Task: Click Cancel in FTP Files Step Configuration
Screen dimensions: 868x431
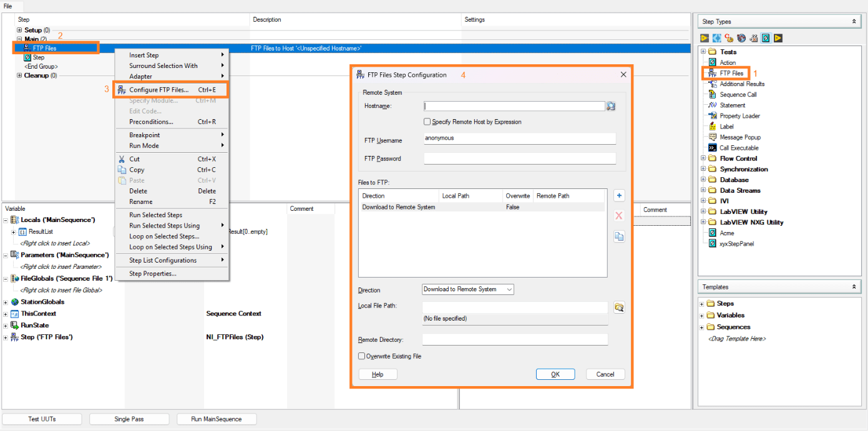Action: [605, 374]
